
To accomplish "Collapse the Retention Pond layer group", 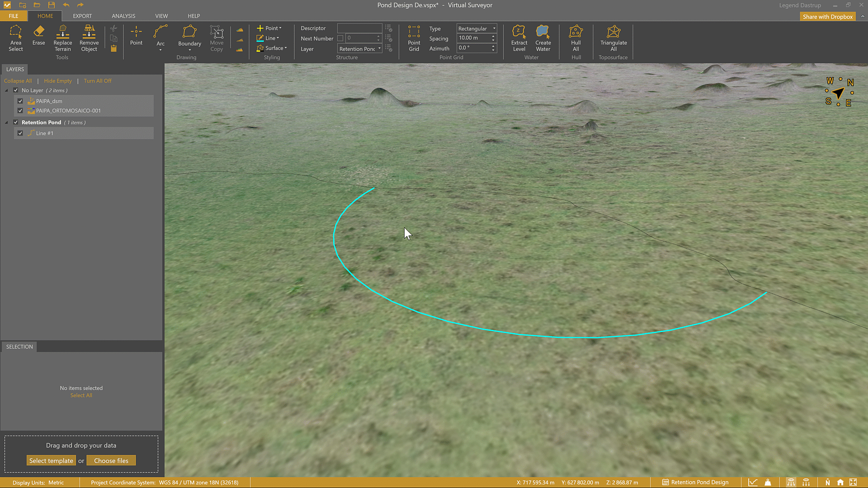I will 6,122.
